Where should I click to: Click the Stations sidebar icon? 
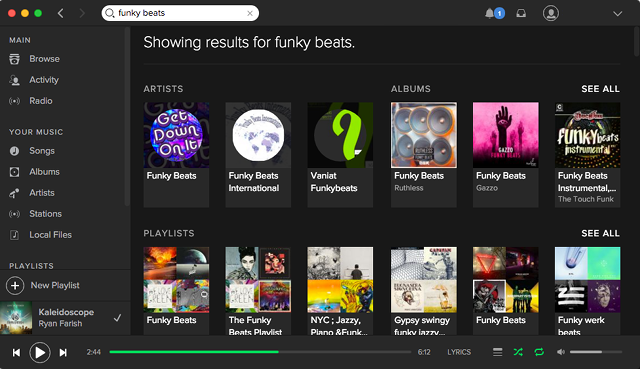coord(14,214)
